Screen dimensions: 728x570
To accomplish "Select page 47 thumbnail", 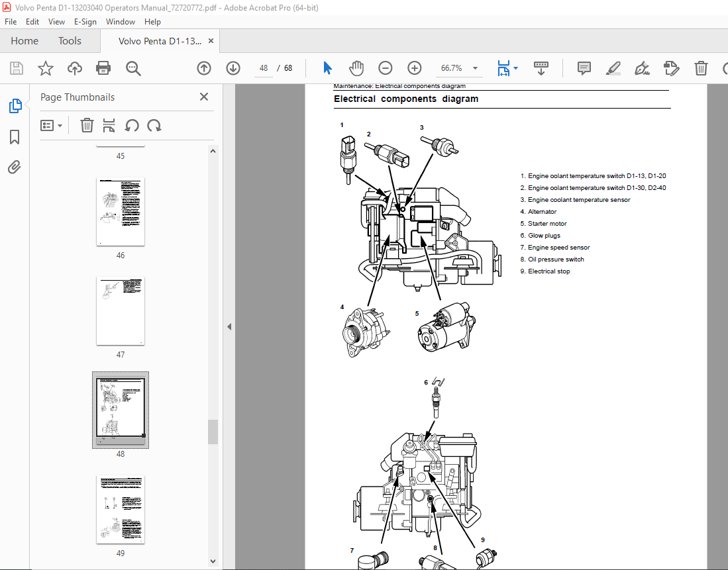I will tap(121, 311).
